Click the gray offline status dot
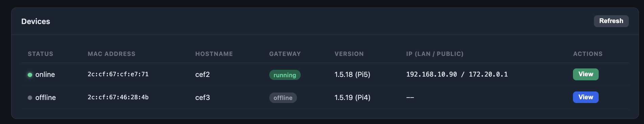Viewport: 644px width, 124px height. [x=30, y=98]
